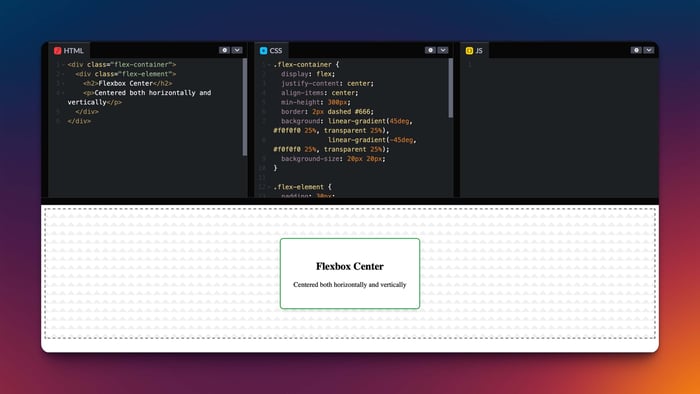Click the "Centered both horizontally and vertically" text
This screenshot has width=700, height=394.
click(350, 285)
